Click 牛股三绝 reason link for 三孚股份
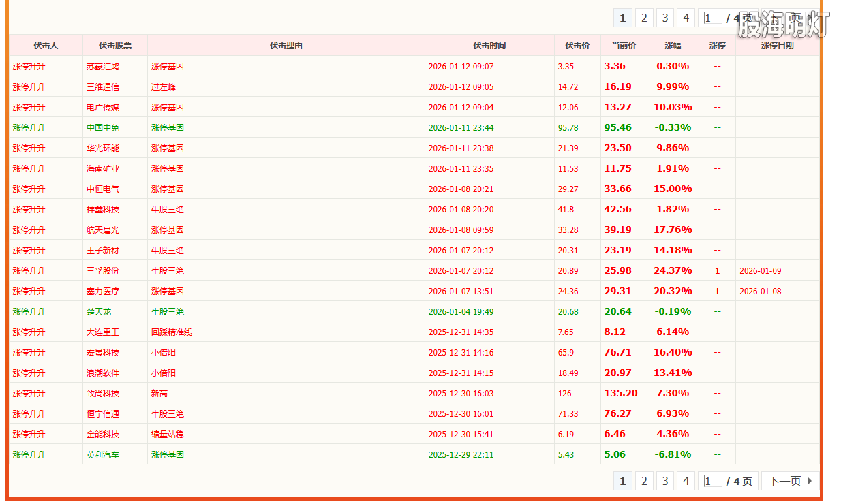841x504 pixels. (x=167, y=270)
